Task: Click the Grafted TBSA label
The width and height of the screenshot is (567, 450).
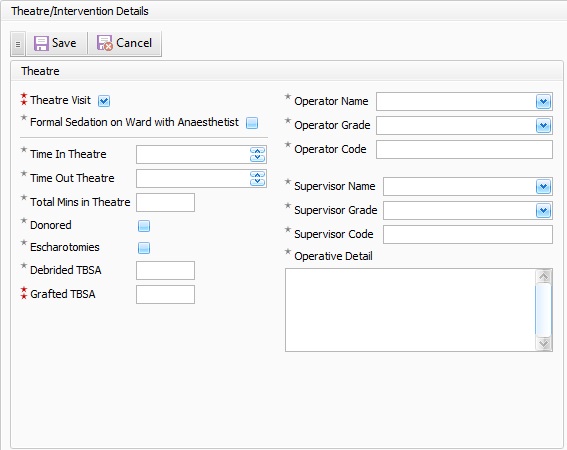Action: tap(63, 294)
